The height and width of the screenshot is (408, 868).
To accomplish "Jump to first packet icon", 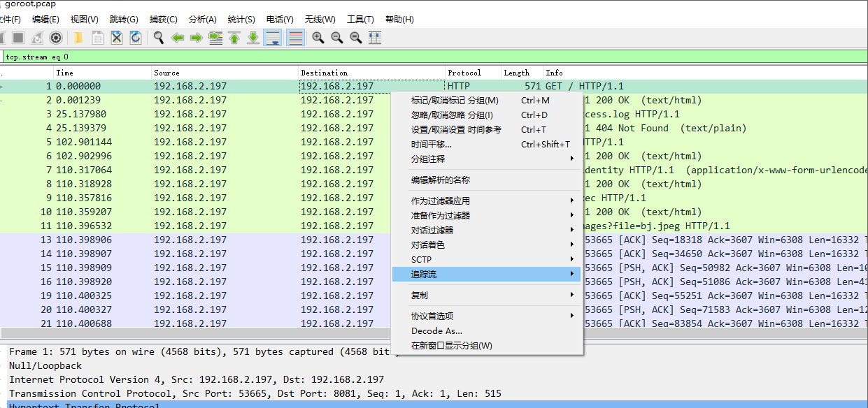I will (x=234, y=38).
